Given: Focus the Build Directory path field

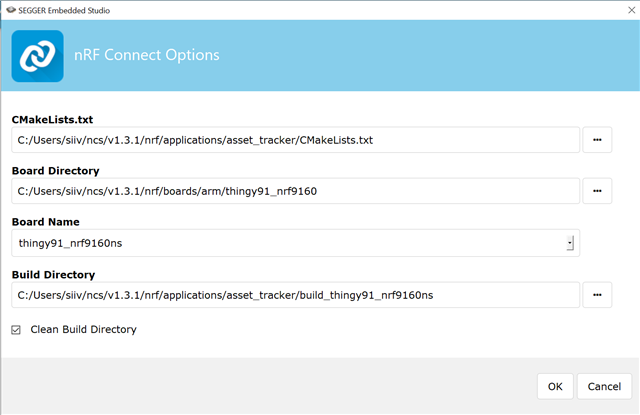Looking at the screenshot, I should tap(296, 295).
